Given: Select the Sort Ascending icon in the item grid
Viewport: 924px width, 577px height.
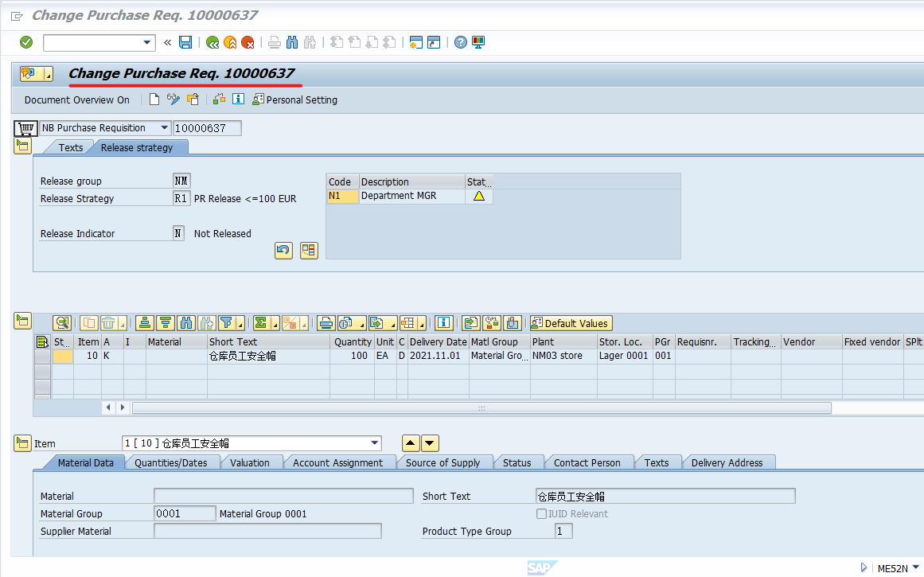Looking at the screenshot, I should [145, 323].
